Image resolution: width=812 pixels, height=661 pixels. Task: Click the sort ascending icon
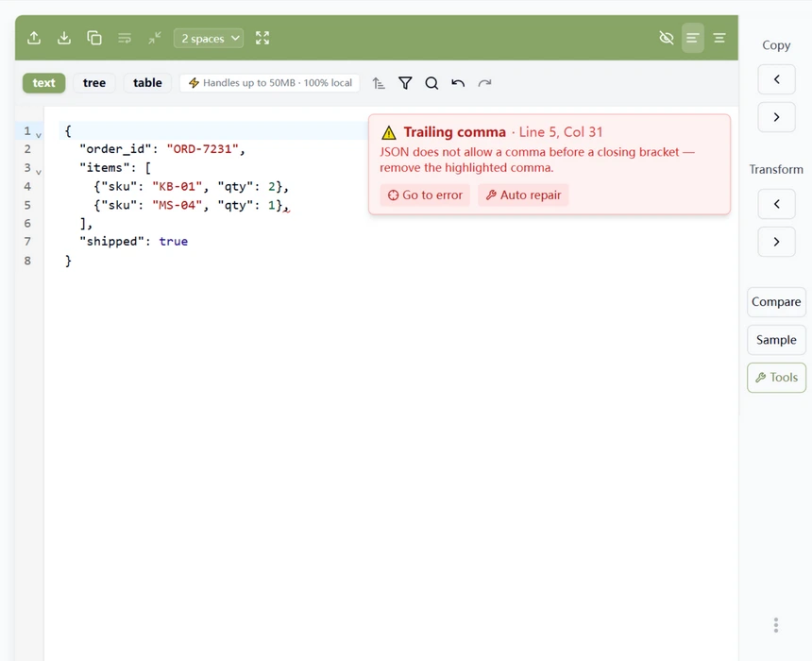(379, 83)
